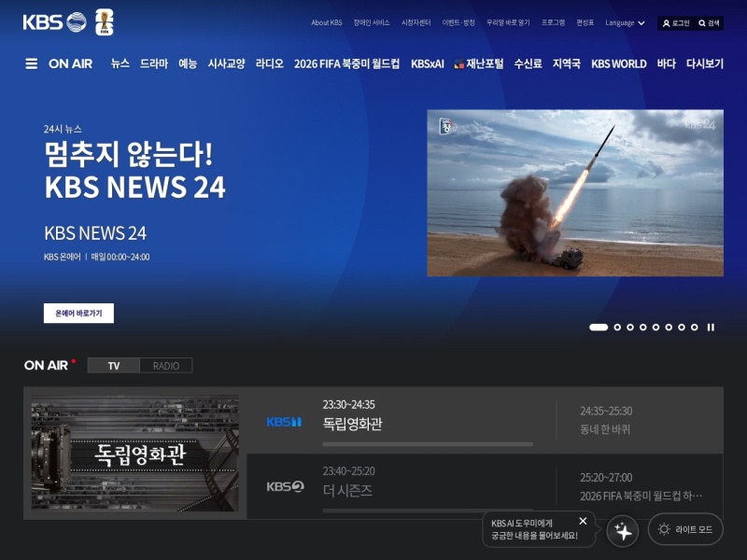Click the 검색 button text
The width and height of the screenshot is (747, 560).
713,23
